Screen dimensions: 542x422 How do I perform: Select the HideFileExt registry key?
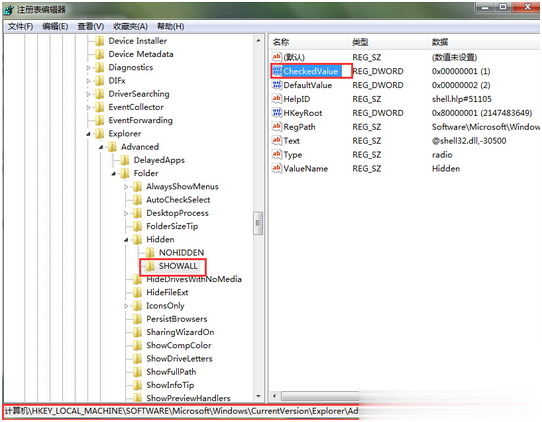[167, 293]
